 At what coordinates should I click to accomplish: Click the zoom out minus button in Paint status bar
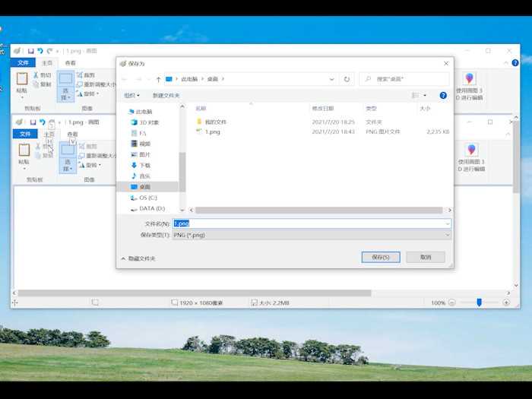452,302
